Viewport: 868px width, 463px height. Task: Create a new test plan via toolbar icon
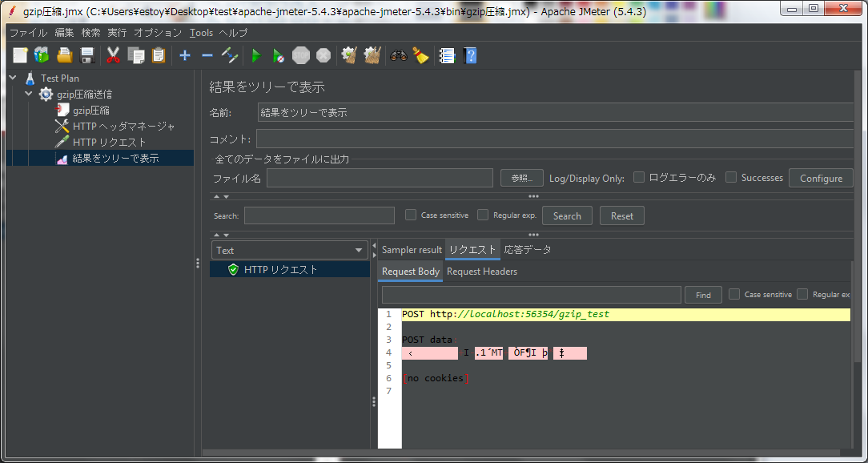(x=21, y=55)
